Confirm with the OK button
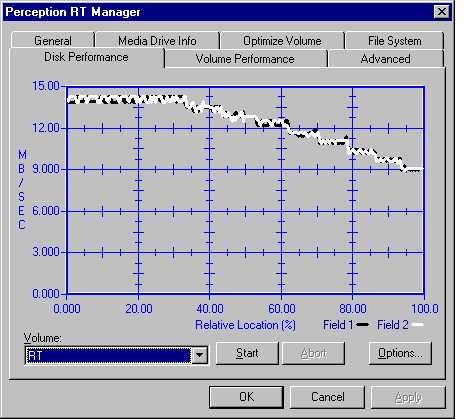475x419 pixels. click(246, 397)
